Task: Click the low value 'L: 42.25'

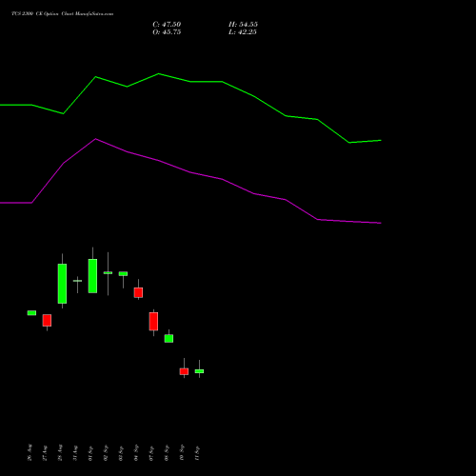Action: coord(243,32)
